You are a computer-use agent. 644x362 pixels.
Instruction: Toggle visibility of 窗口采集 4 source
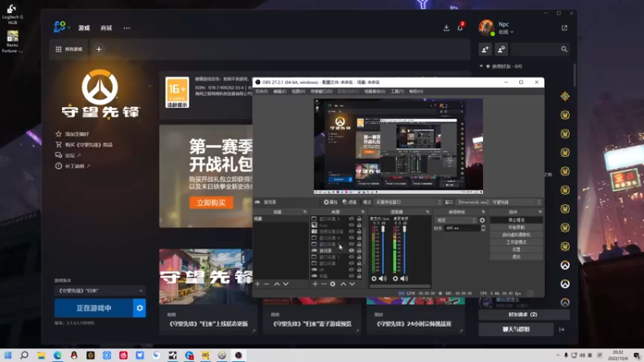(x=352, y=237)
